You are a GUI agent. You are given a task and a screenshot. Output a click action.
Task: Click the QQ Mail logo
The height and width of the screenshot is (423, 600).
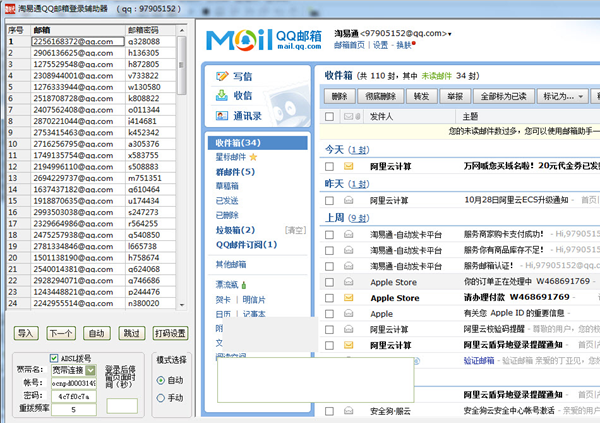click(x=264, y=40)
